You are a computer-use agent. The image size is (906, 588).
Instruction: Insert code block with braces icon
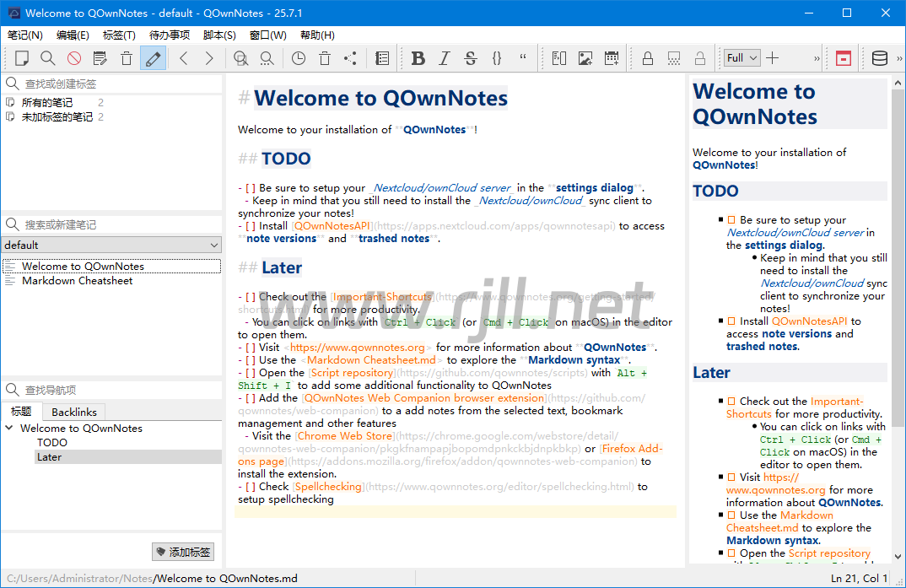click(x=497, y=58)
